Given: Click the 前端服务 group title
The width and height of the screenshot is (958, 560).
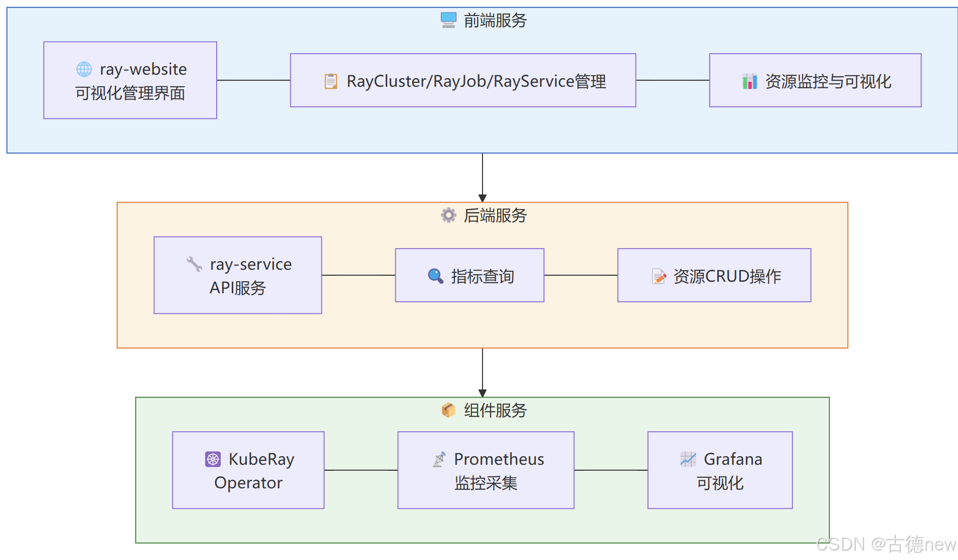Looking at the screenshot, I should point(495,21).
